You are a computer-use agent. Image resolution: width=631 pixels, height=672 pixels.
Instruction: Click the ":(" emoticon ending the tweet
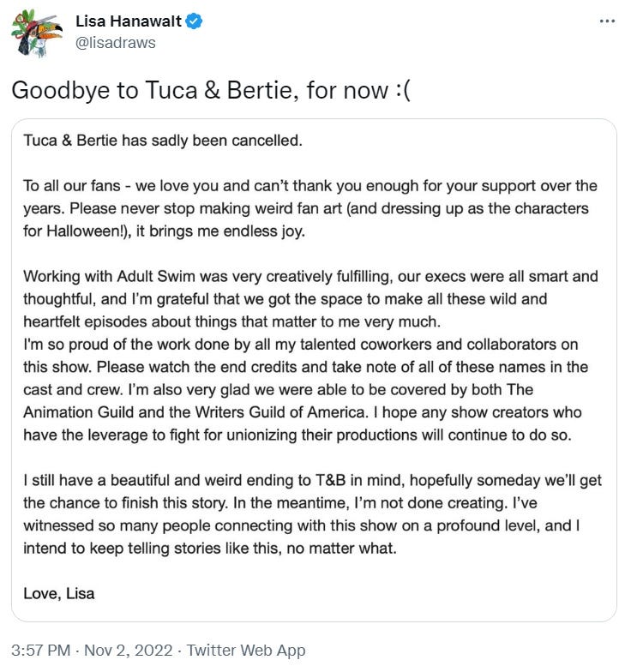(403, 91)
